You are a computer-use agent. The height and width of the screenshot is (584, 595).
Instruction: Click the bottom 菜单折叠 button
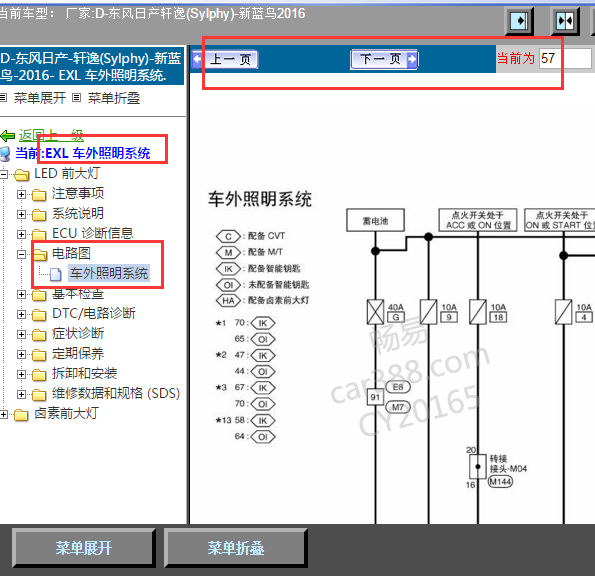[236, 548]
